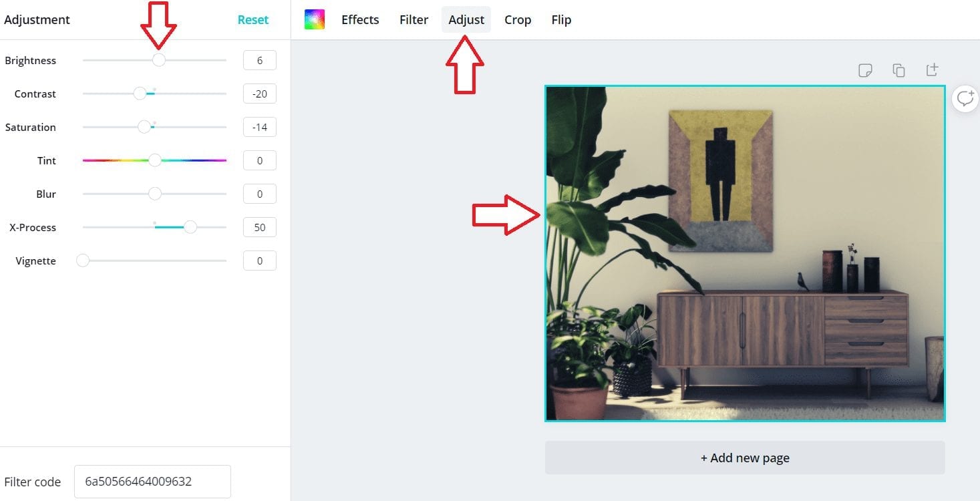Click the Add new page button

[745, 458]
